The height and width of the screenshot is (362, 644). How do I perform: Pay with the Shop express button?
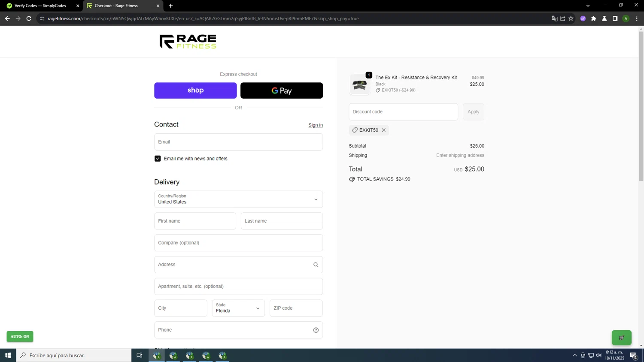[x=195, y=90]
